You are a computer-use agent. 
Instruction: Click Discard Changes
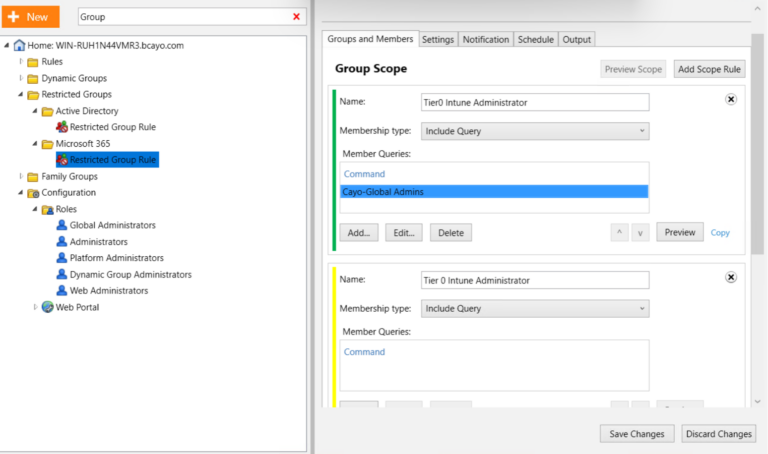click(719, 434)
